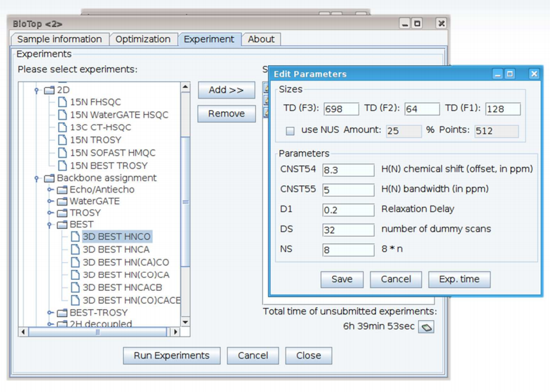
Task: Select 15N SOFAST HMQC experiment icon
Action: click(63, 153)
